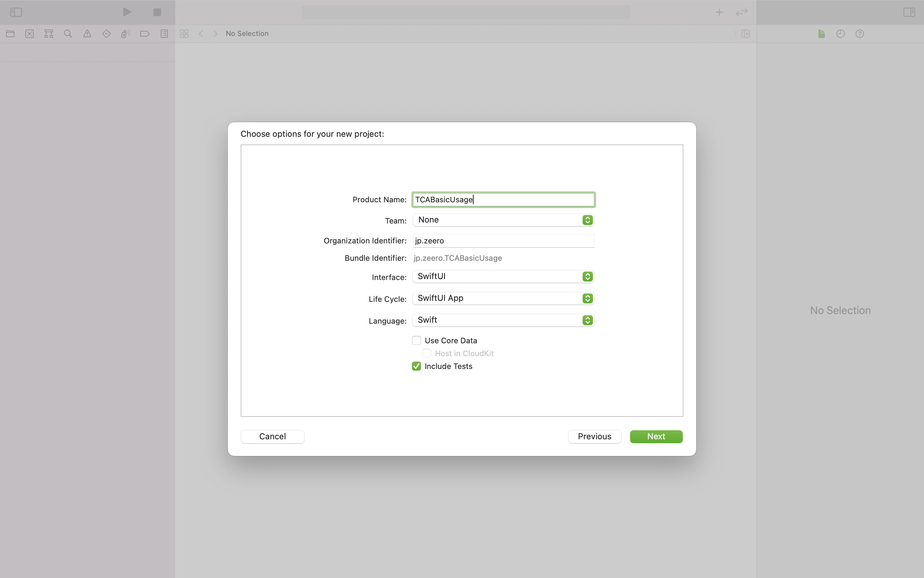Click the Cancel button
924x578 pixels.
[273, 437]
